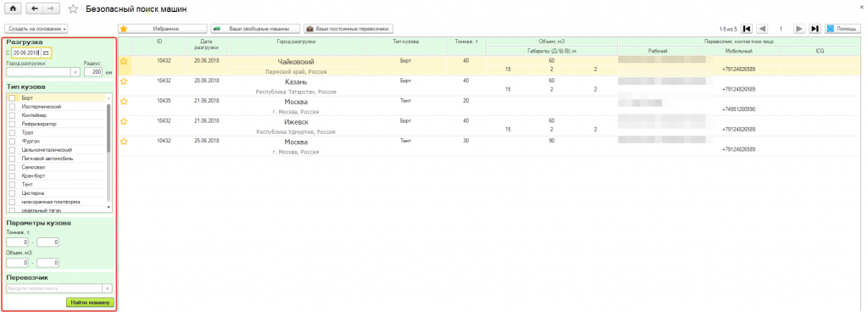Click the Мобильный column header
The image size is (868, 312).
point(739,52)
